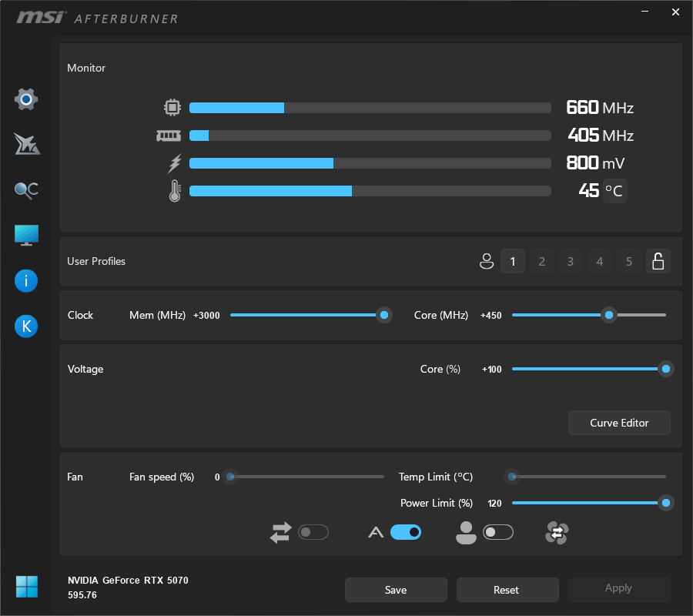Image resolution: width=693 pixels, height=616 pixels.
Task: Click Reset to restore default settings
Action: click(x=507, y=590)
